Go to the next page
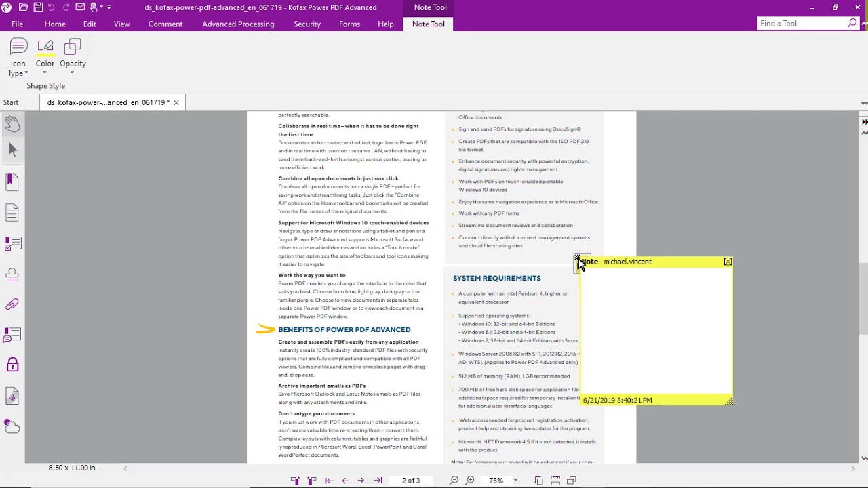Image resolution: width=868 pixels, height=488 pixels. coord(361,481)
